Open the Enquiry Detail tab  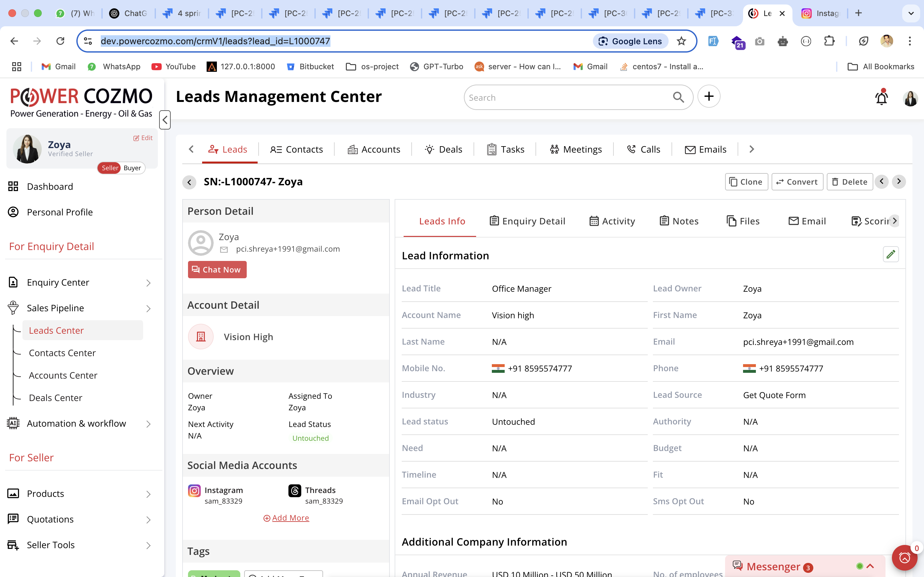point(527,221)
